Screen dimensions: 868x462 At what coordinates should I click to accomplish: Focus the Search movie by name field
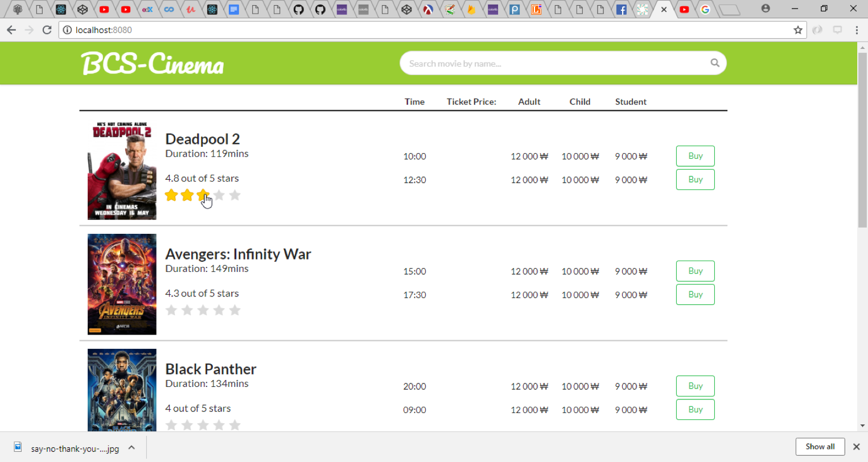(555, 64)
